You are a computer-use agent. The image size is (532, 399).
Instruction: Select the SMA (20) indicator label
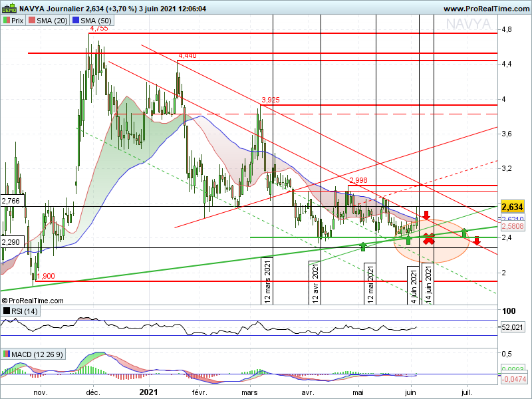(x=48, y=21)
